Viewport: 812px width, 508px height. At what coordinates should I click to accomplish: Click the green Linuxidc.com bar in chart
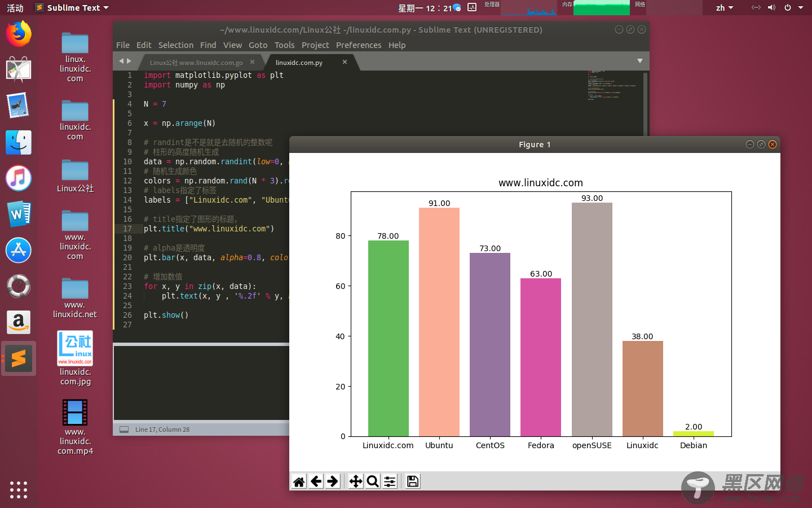[x=389, y=338]
